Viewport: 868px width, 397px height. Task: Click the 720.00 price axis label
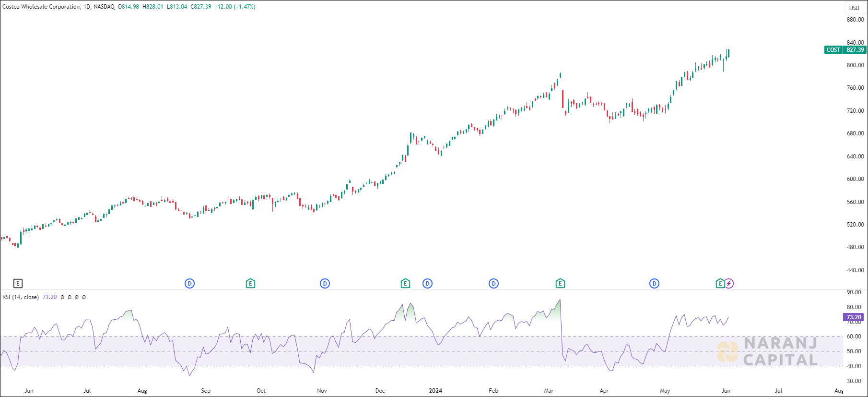(x=855, y=111)
